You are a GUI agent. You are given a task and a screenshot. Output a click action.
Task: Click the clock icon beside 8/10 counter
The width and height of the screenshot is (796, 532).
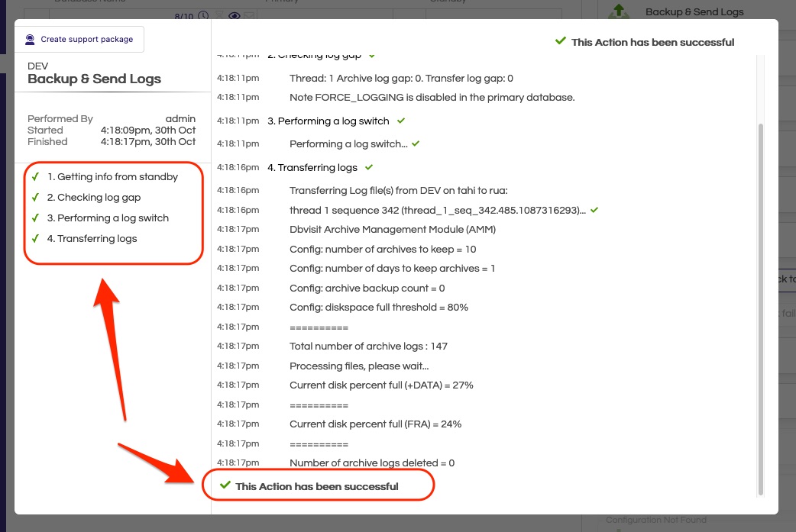click(x=203, y=16)
